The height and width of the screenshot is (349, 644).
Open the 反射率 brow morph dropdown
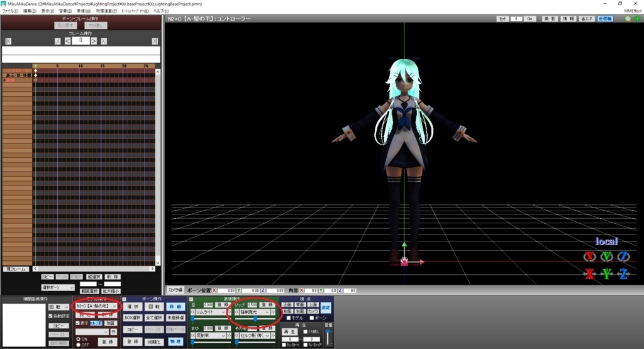click(x=211, y=336)
